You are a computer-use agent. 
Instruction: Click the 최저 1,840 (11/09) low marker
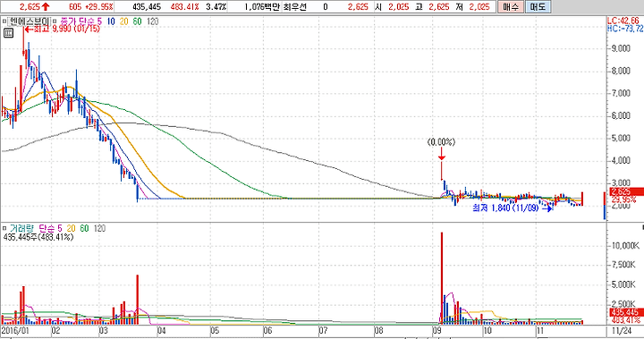tap(513, 208)
